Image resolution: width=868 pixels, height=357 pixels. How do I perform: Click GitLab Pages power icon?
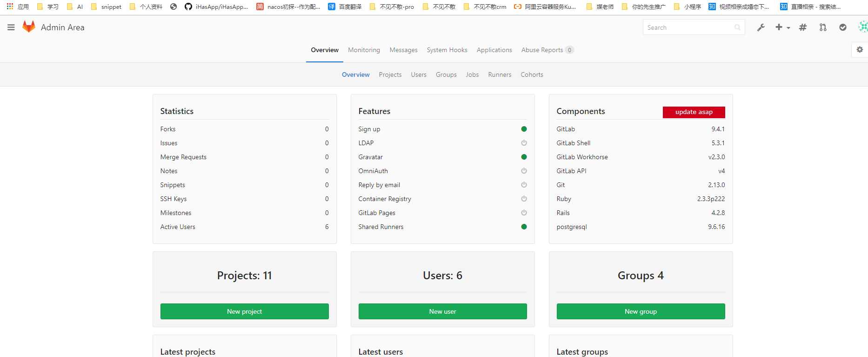coord(524,213)
